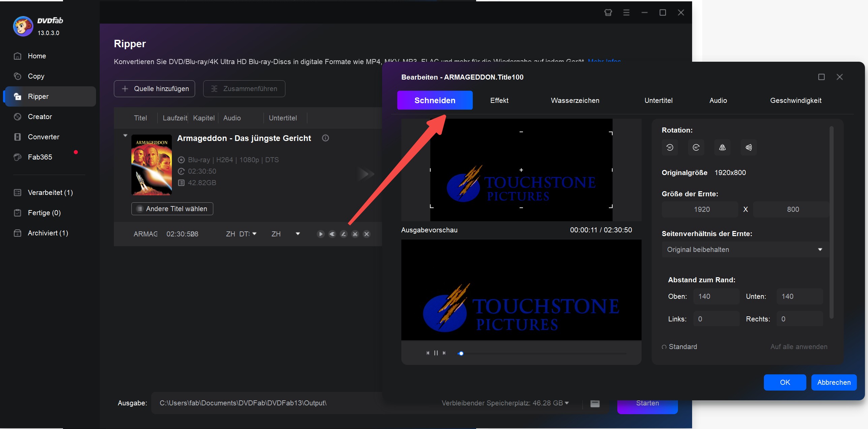Reset crop with Standard button
868x429 pixels.
point(679,347)
